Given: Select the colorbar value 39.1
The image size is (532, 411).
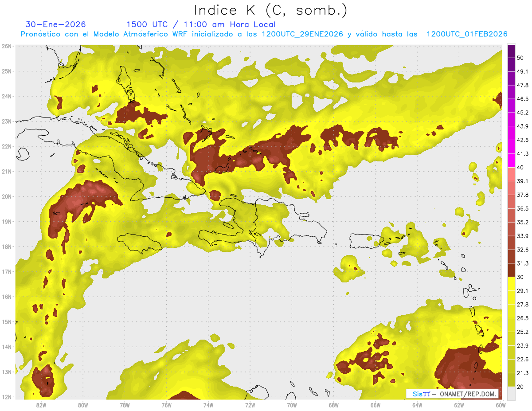Looking at the screenshot, I should point(523,181).
